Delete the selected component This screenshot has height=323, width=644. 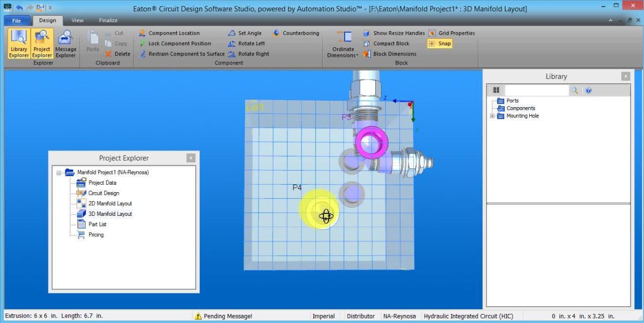[117, 54]
